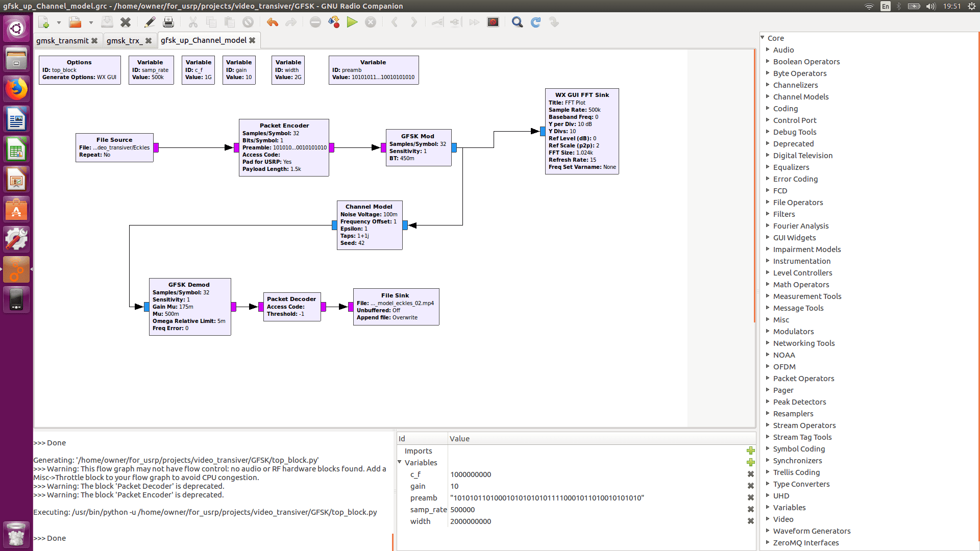Select the File Source block
980x551 pixels.
pos(114,147)
